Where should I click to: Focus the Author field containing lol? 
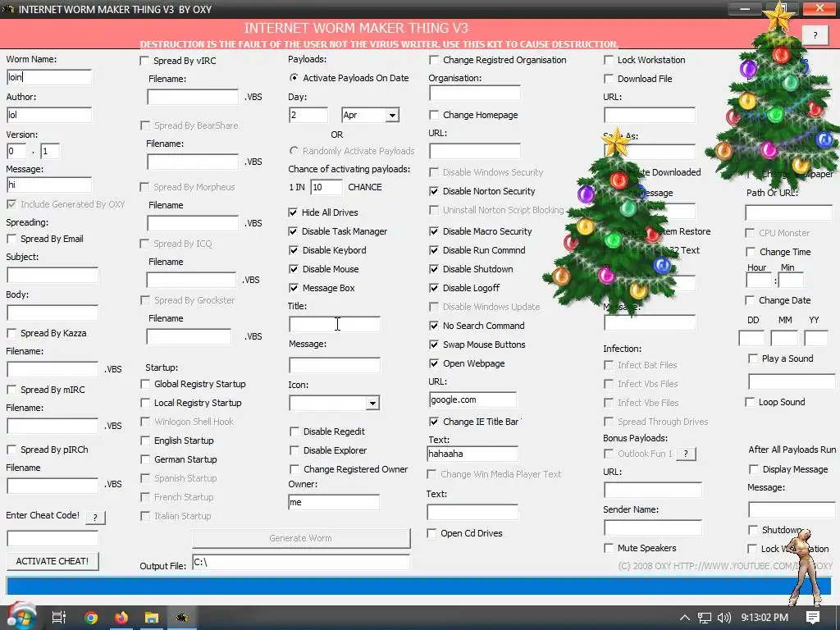tap(49, 115)
